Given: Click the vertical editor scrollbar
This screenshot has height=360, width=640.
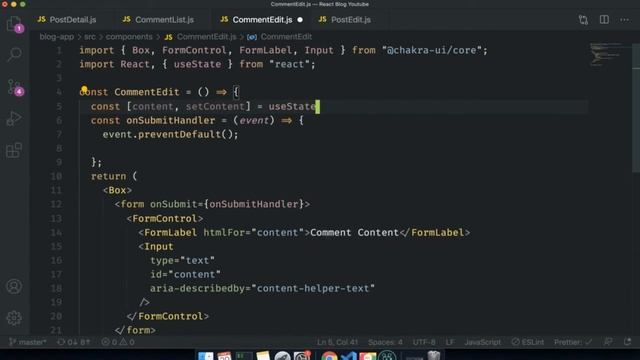Looking at the screenshot, I should [x=636, y=108].
